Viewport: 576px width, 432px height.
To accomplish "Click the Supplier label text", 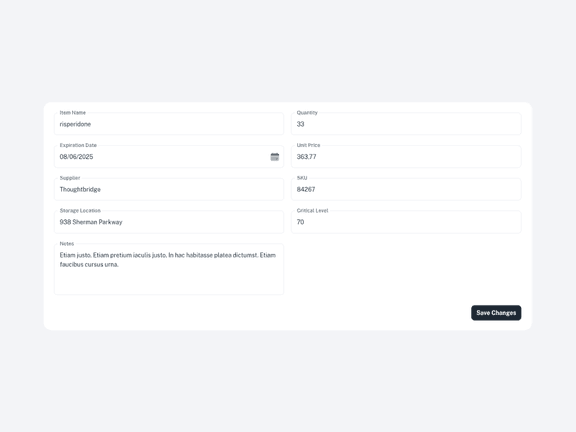I will click(x=70, y=178).
